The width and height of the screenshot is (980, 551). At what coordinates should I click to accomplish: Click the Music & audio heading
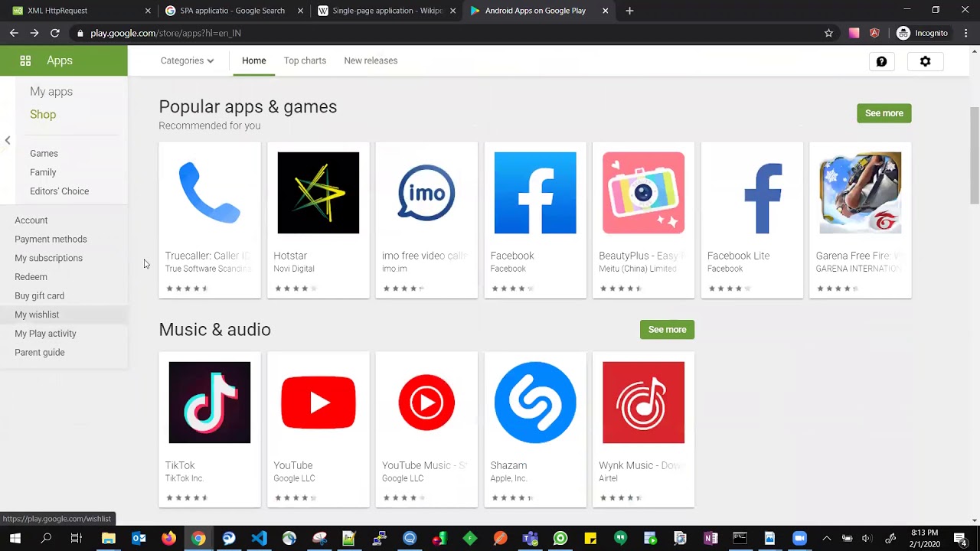(x=215, y=330)
